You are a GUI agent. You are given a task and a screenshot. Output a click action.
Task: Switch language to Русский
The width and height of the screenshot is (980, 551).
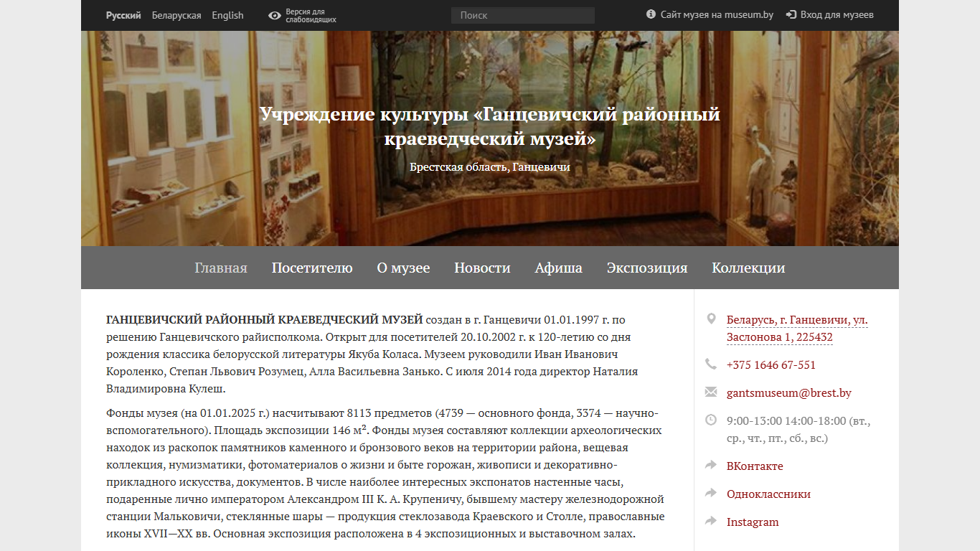(123, 15)
